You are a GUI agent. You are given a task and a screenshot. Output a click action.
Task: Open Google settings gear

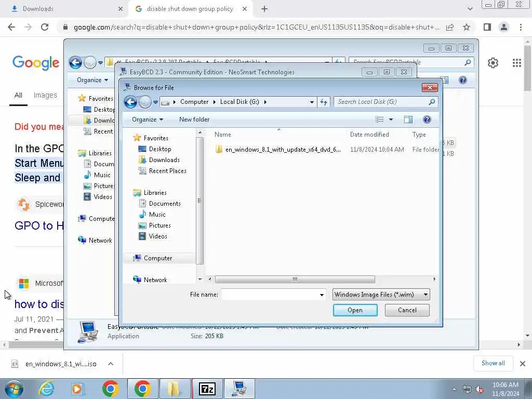click(493, 63)
